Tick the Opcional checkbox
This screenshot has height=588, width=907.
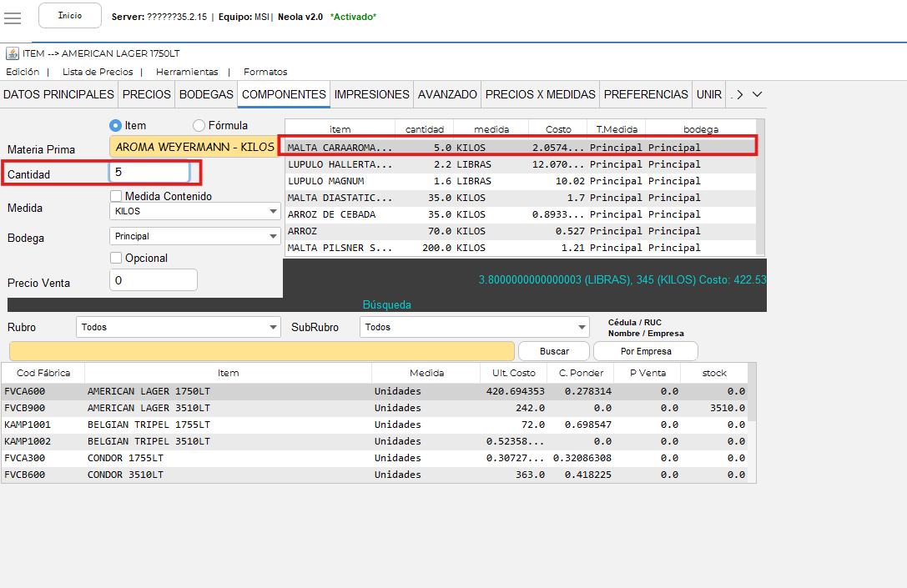point(117,258)
